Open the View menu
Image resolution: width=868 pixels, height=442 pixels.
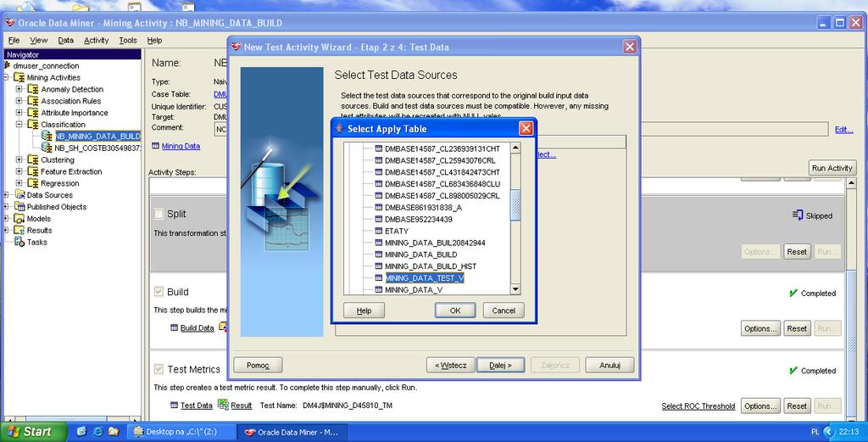pyautogui.click(x=39, y=41)
